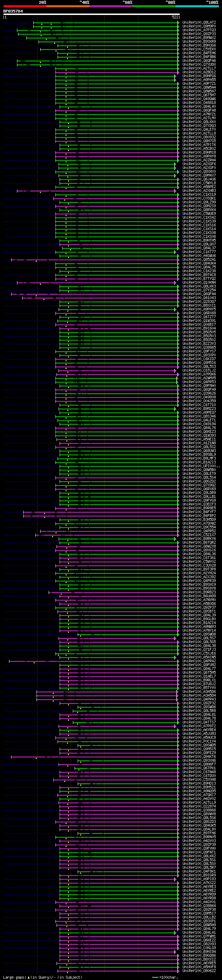Open hit UniRef100_Q84L76
The height and width of the screenshot is (980, 222).
(x=199, y=428)
